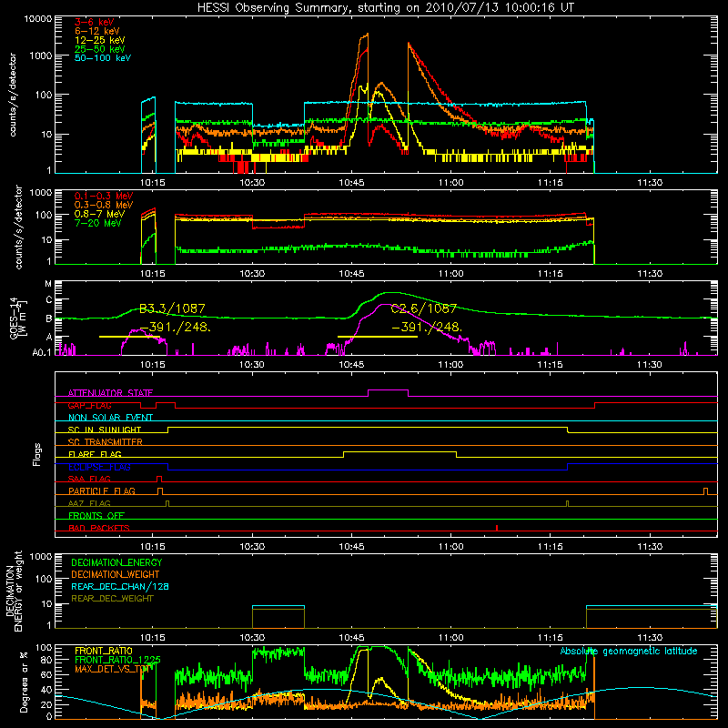This screenshot has width=728, height=728.
Task: Select the SC_TRANSMITTER flag label
Action: pyautogui.click(x=106, y=442)
